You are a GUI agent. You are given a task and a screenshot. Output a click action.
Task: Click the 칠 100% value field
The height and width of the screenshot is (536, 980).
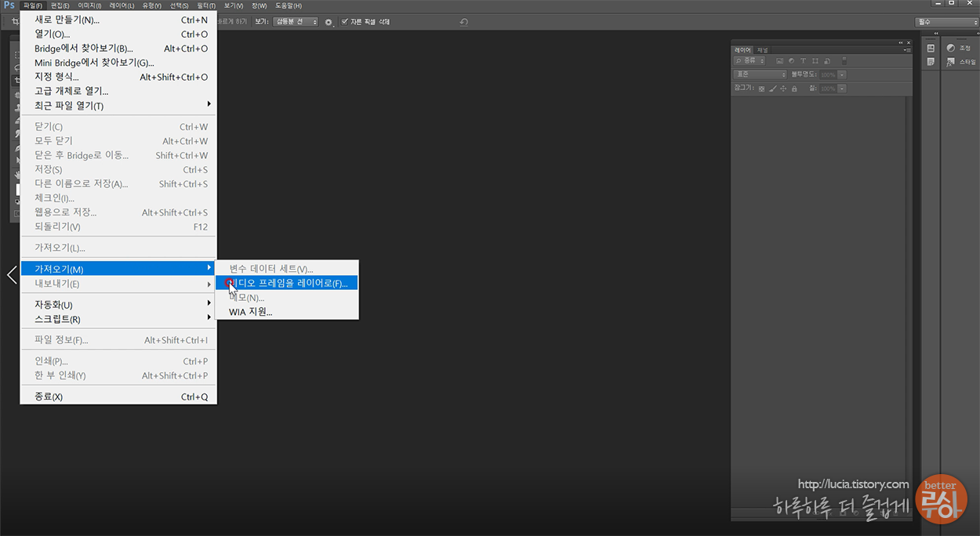(x=828, y=89)
